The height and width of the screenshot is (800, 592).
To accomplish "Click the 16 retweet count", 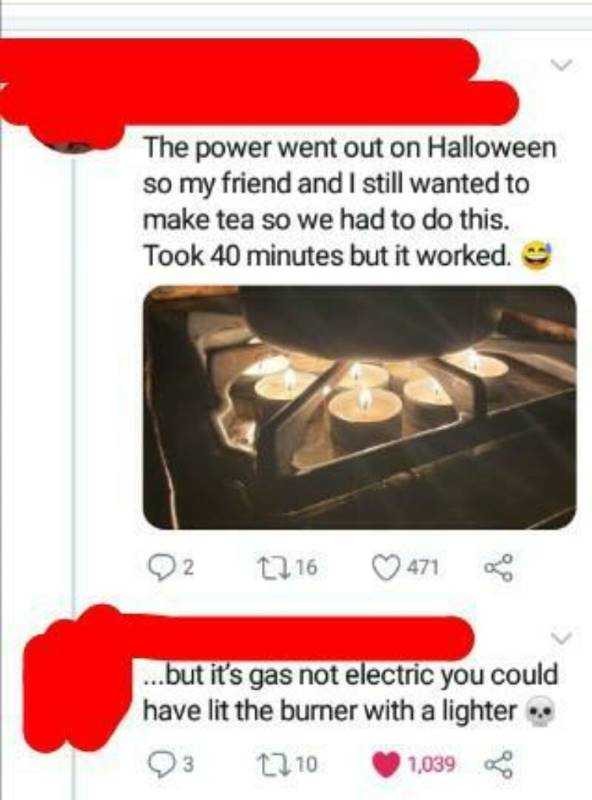I will pyautogui.click(x=307, y=567).
